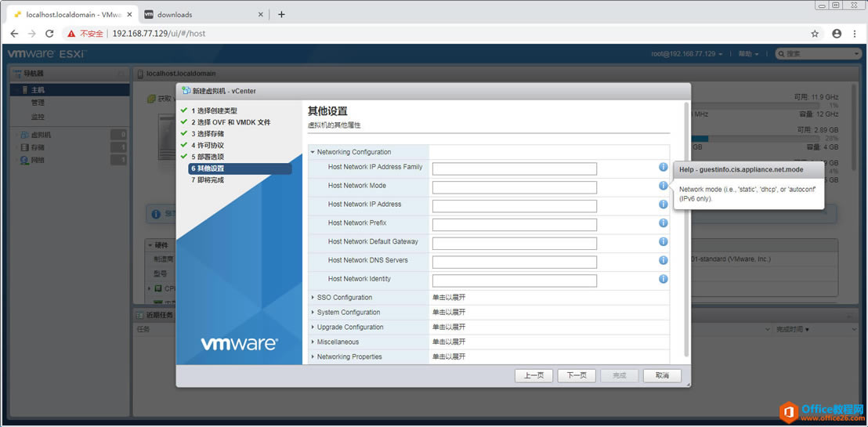The height and width of the screenshot is (427, 868).
Task: Expand the System Configuration section
Action: [313, 313]
